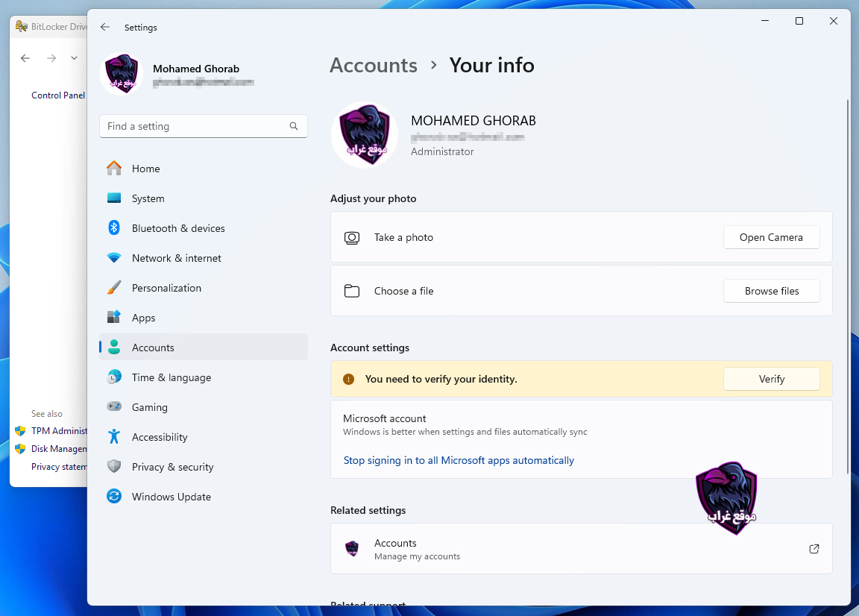Open Privacy & security settings
The width and height of the screenshot is (859, 616).
coord(204,466)
